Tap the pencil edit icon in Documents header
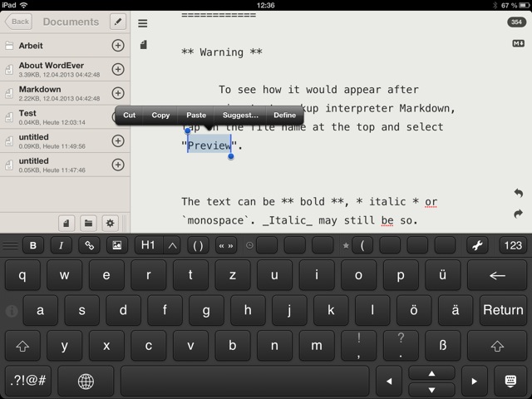The width and height of the screenshot is (532, 399). pyautogui.click(x=118, y=22)
